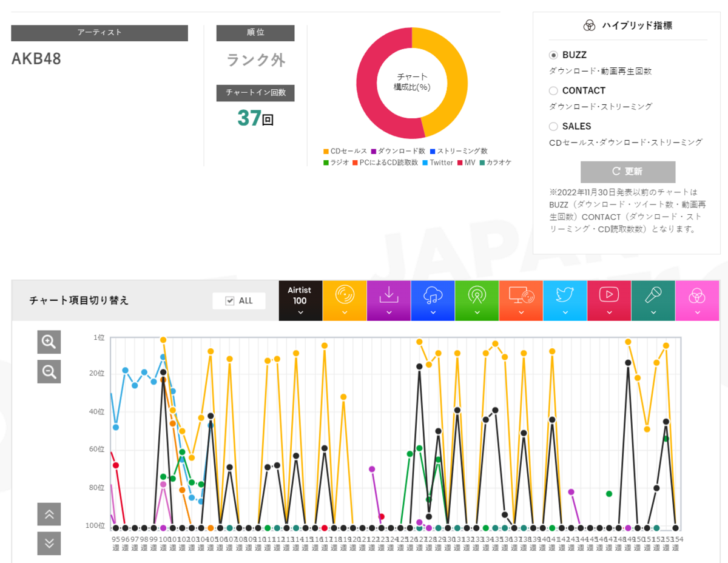Select the blue streaming cloud icon
728x563 pixels.
coord(433,295)
